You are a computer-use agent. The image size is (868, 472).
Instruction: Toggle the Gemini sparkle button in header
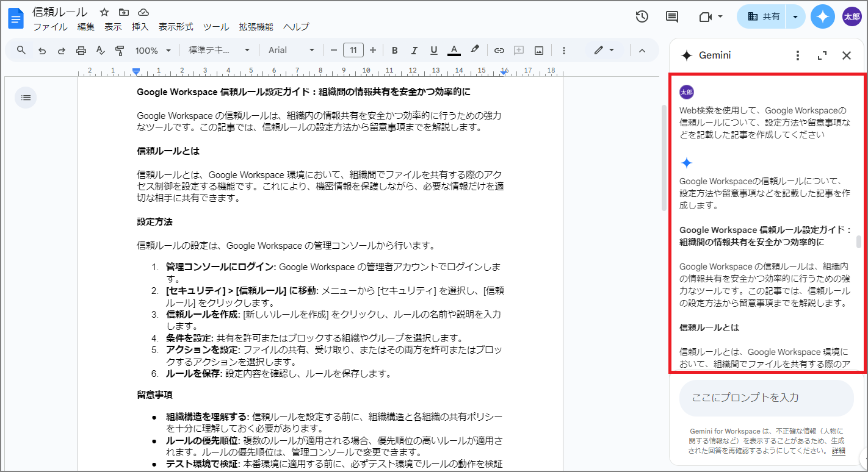click(x=823, y=16)
